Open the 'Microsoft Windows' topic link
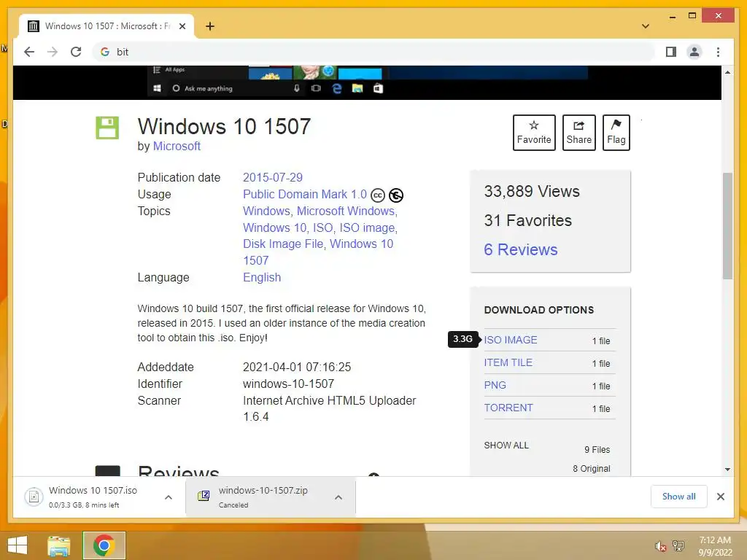Screen dimensions: 747x560 pos(346,211)
